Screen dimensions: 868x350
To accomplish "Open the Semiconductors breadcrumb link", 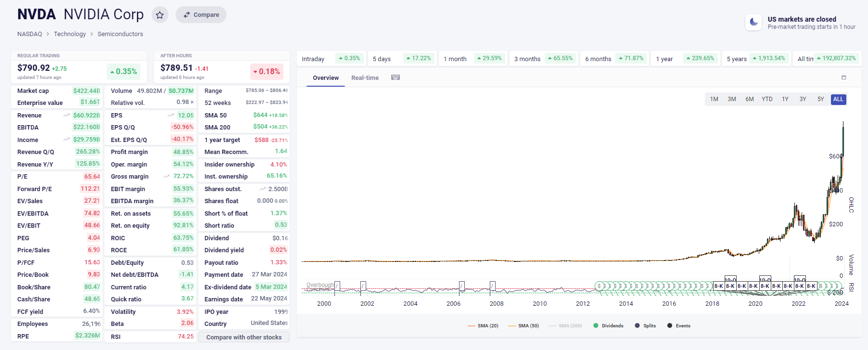I will [x=120, y=34].
